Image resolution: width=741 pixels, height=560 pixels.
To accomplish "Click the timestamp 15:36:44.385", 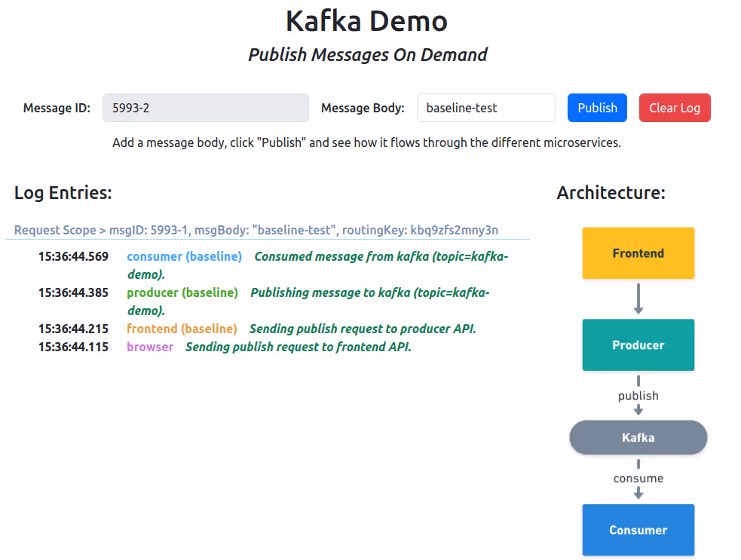I will tap(73, 292).
